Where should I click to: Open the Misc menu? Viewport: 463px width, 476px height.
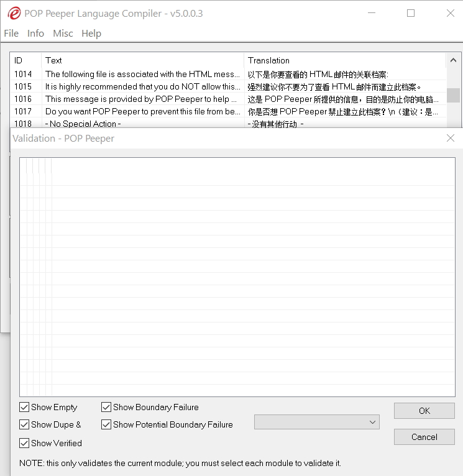(x=63, y=33)
